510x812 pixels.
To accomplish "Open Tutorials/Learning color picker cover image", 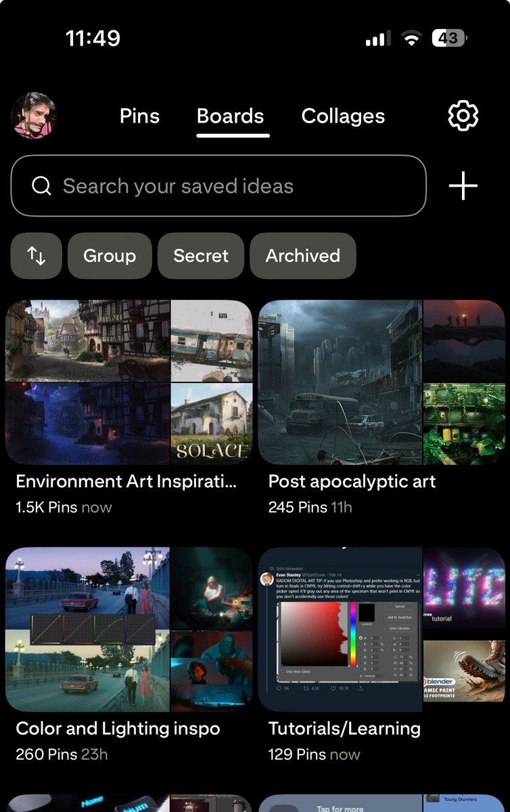I will tap(340, 629).
